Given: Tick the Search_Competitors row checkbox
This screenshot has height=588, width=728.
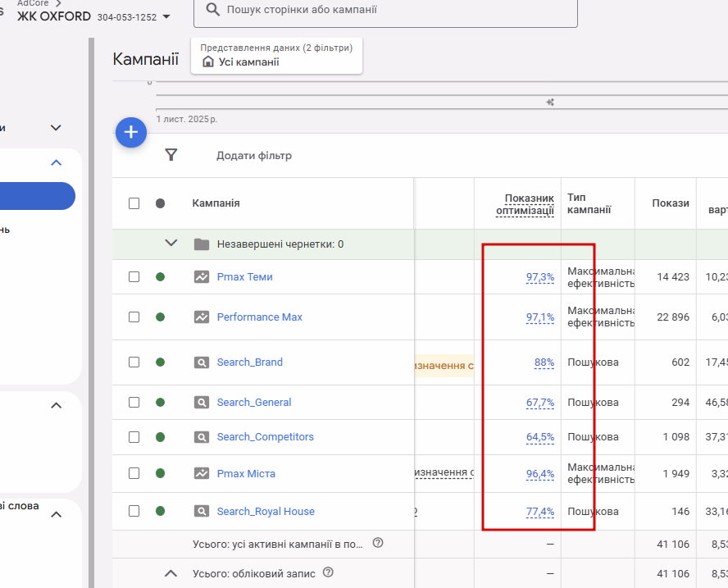Looking at the screenshot, I should click(x=134, y=437).
